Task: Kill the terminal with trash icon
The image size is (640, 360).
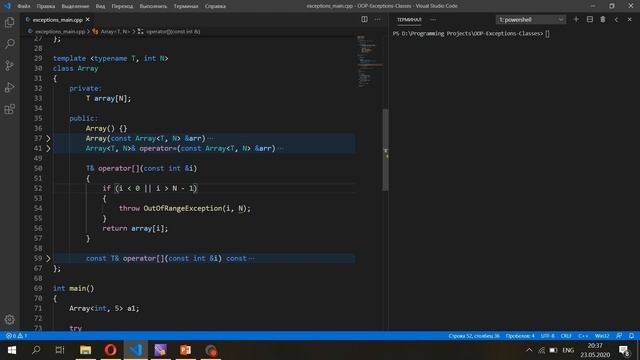Action: (x=603, y=19)
